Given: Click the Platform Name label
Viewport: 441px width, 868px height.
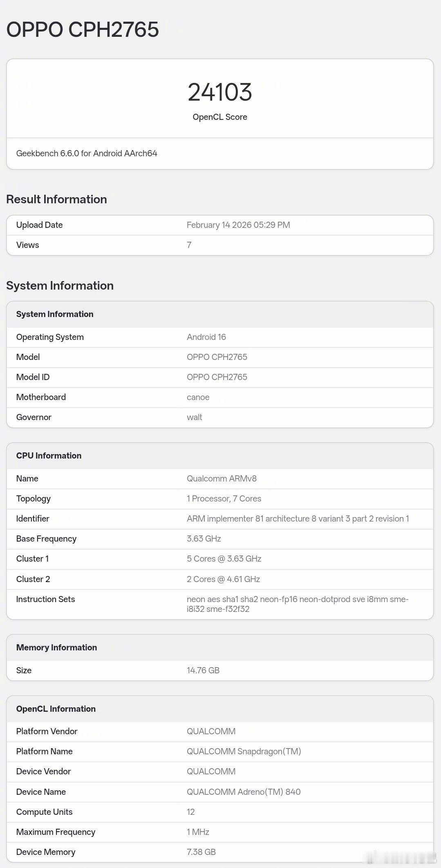Looking at the screenshot, I should [44, 751].
